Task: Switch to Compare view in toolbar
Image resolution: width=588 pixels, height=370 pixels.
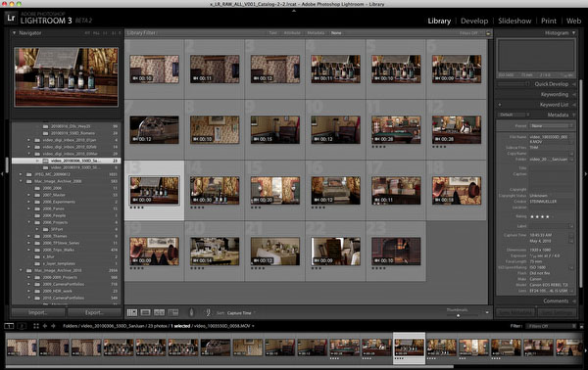Action: [x=159, y=312]
